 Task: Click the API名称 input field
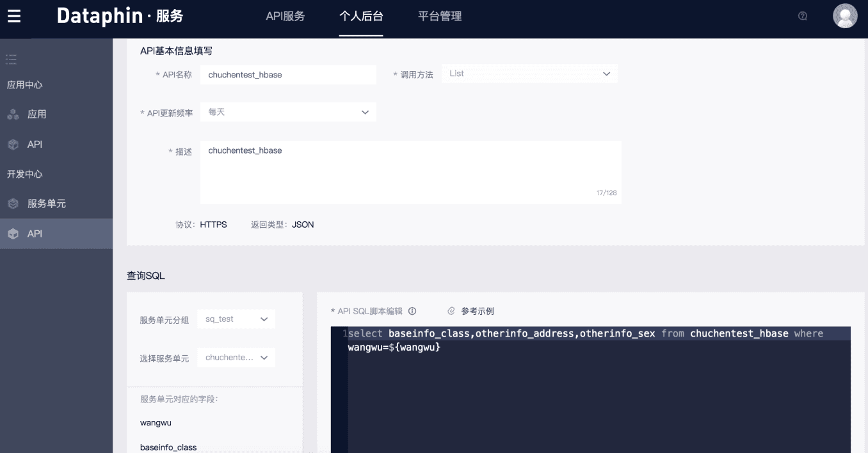pos(287,74)
